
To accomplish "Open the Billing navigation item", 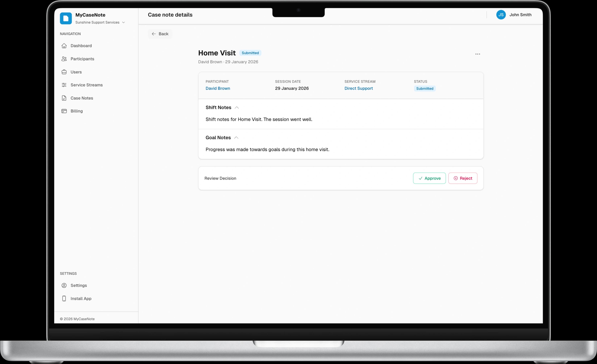I will click(x=77, y=111).
